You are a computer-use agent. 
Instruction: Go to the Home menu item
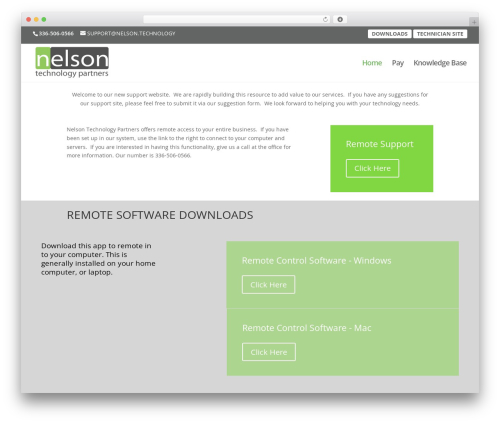tap(372, 63)
